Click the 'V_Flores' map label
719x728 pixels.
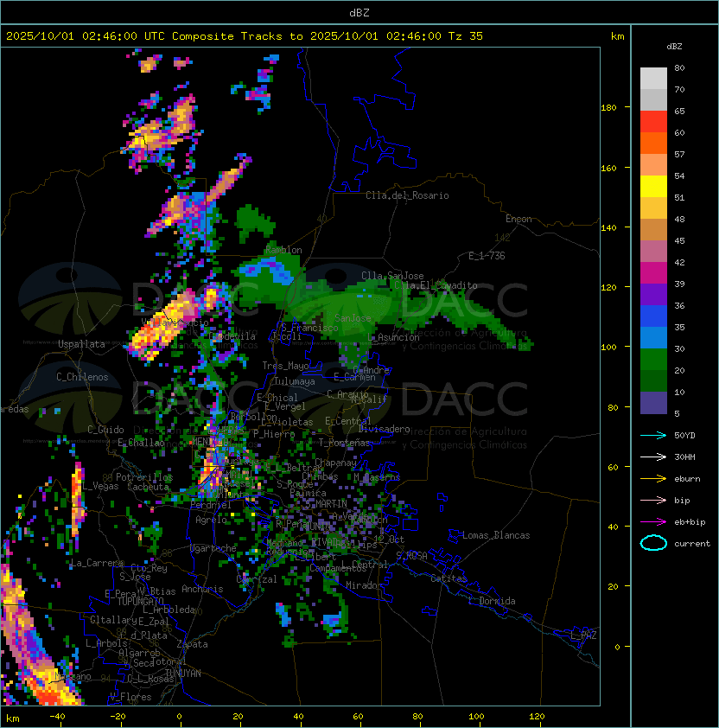130,697
